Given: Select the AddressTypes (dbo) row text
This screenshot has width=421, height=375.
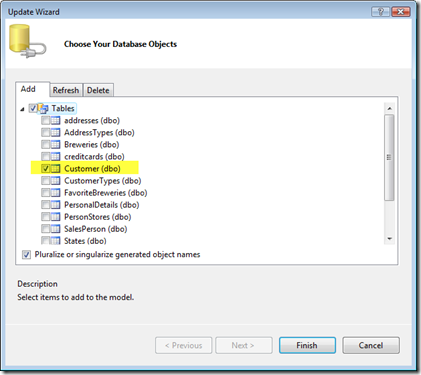Looking at the screenshot, I should click(x=99, y=132).
